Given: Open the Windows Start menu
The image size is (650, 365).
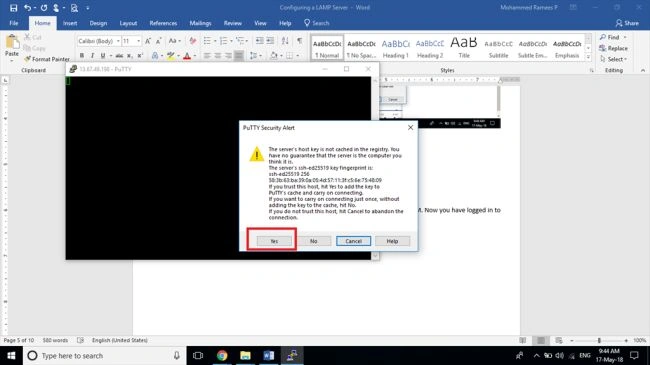Looking at the screenshot, I should [x=11, y=355].
